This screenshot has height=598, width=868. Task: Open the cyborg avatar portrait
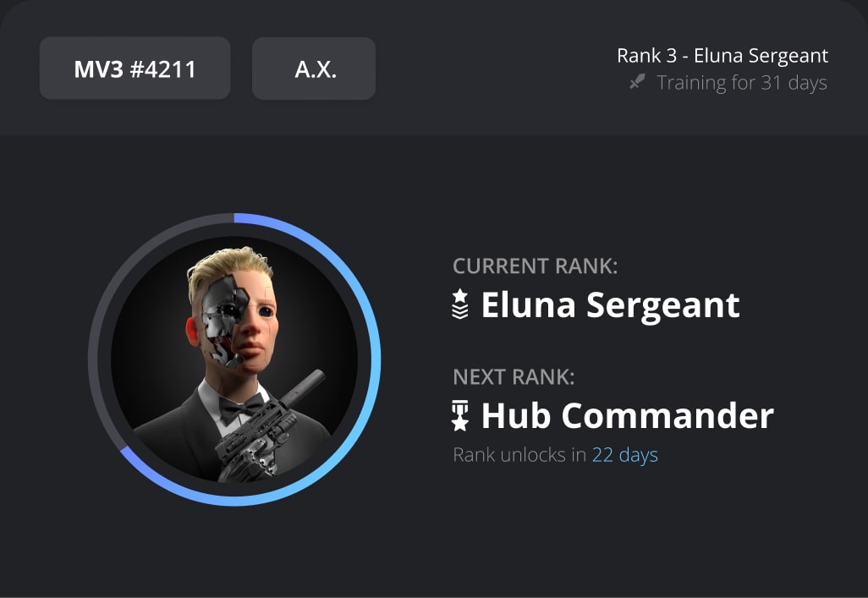click(234, 359)
